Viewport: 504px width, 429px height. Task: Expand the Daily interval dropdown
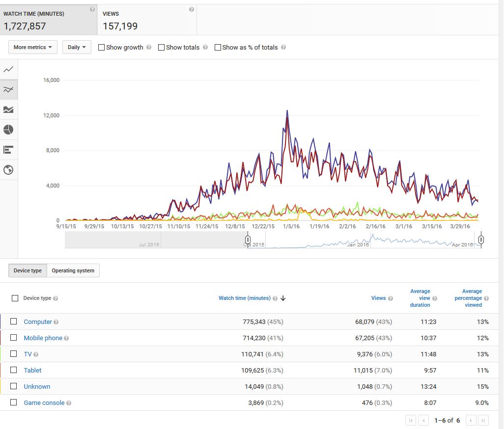(77, 47)
